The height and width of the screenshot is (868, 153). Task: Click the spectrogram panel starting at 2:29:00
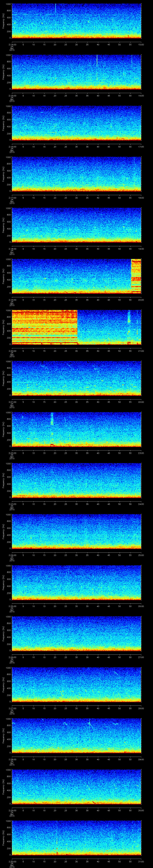[x=76, y=787]
